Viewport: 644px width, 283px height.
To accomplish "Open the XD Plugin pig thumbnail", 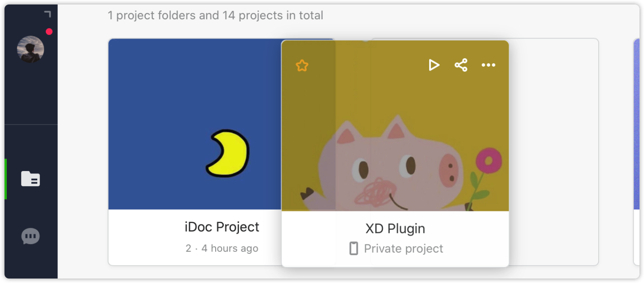I will click(395, 126).
